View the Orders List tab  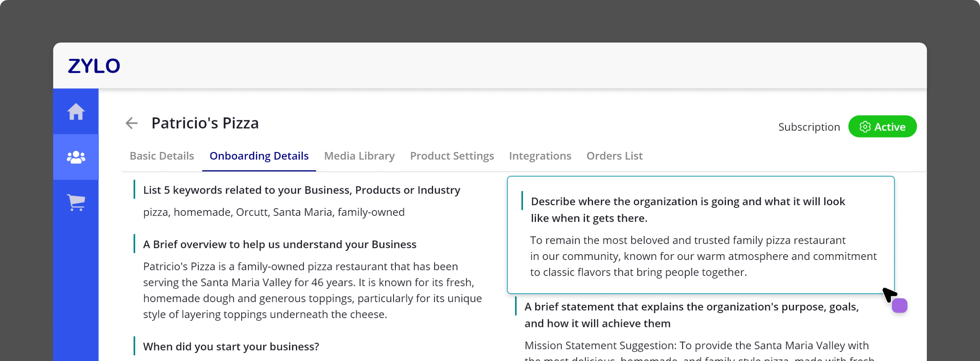pyautogui.click(x=614, y=156)
